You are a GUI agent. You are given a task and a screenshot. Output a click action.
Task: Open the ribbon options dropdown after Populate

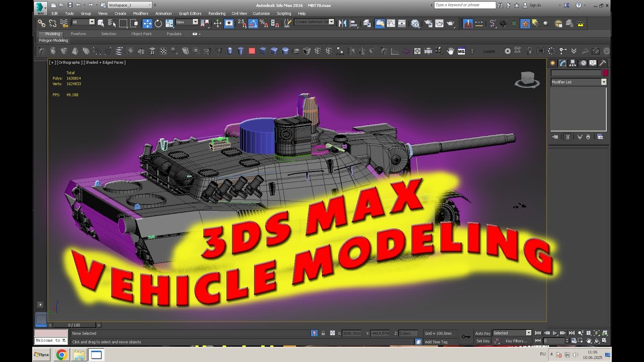click(196, 34)
